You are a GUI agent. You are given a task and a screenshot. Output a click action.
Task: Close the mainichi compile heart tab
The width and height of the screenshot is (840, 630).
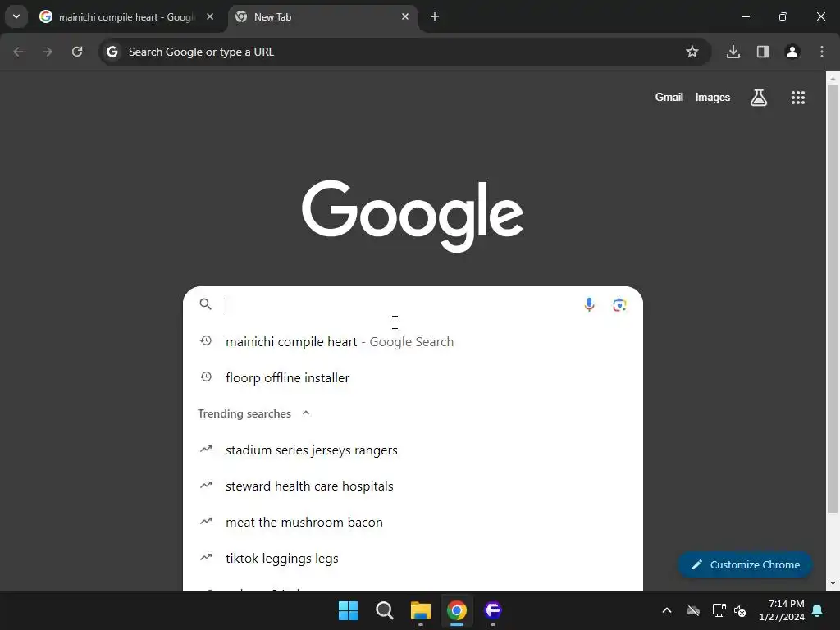click(210, 16)
